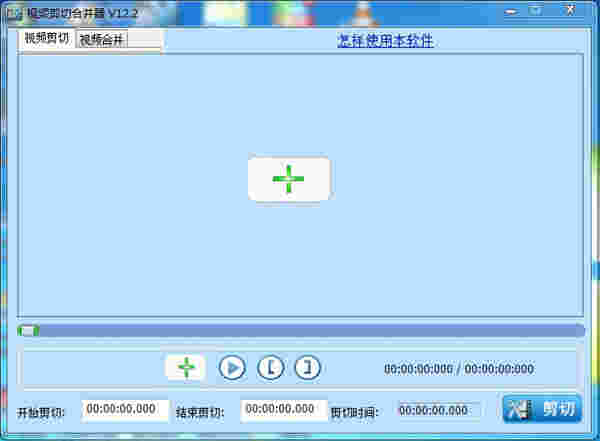This screenshot has height=441, width=600.
Task: Set the cut end point with the right bracket button
Action: pyautogui.click(x=307, y=368)
